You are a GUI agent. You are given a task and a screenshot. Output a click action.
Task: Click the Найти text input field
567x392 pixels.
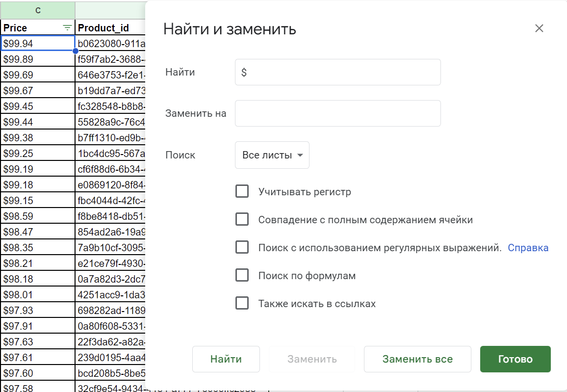[337, 72]
